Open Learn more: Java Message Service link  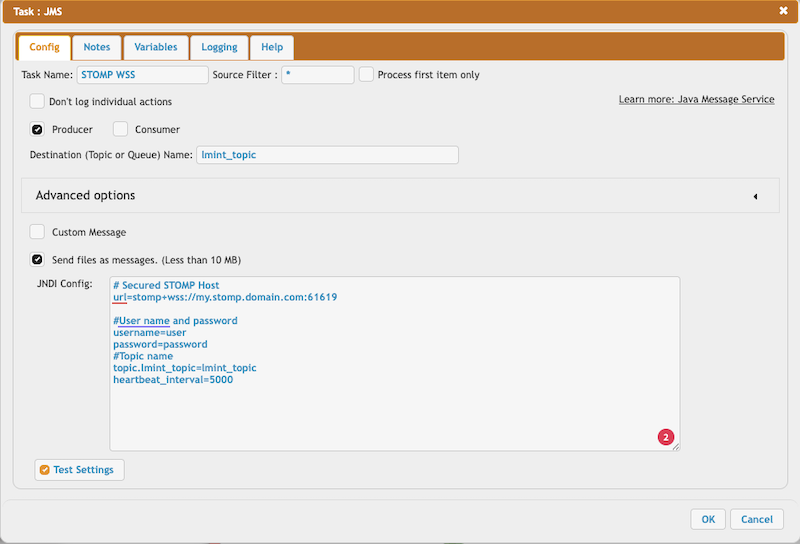coord(696,99)
